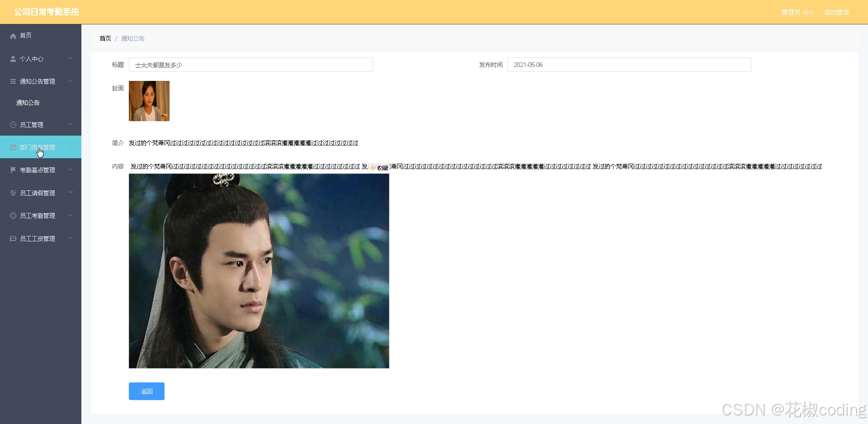Viewport: 868px width, 424px height.
Task: Click the 管理员 abo user label
Action: tap(797, 12)
